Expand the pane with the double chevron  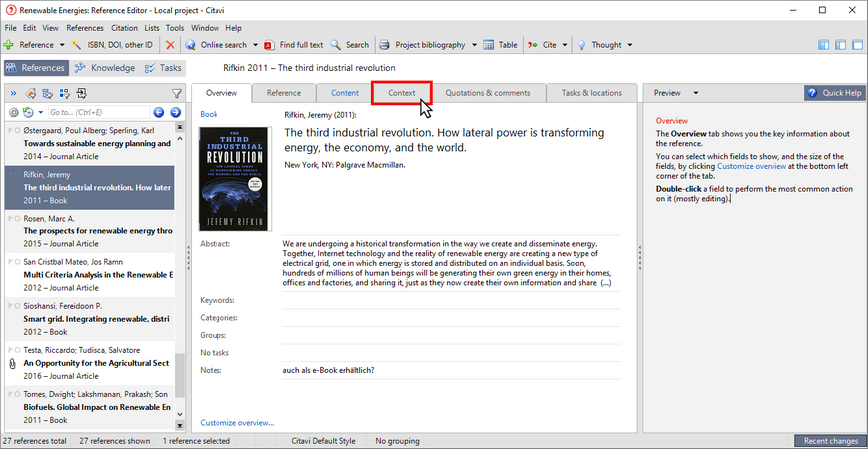[x=13, y=93]
